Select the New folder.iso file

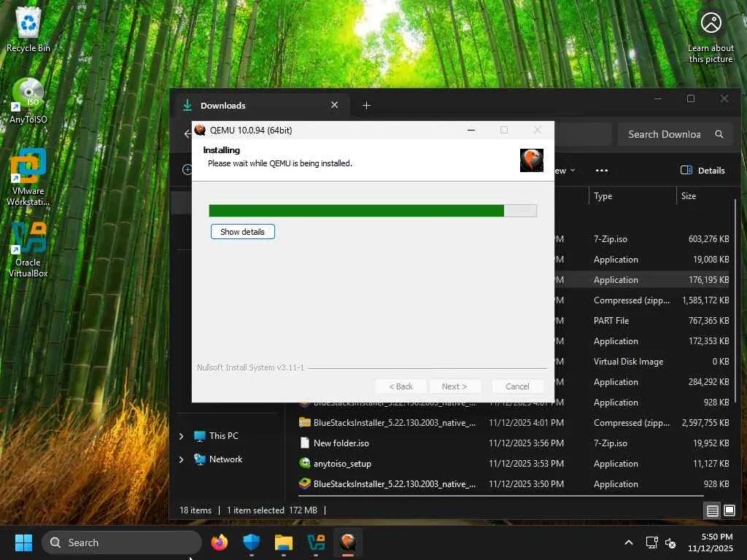click(x=341, y=443)
